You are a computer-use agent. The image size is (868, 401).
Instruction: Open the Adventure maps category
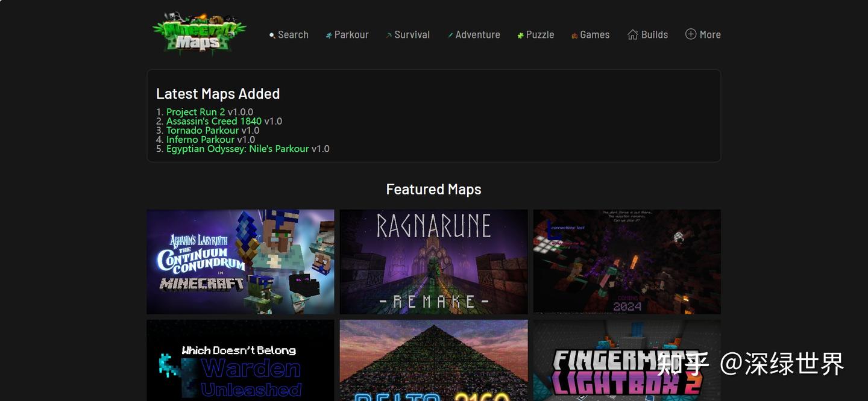click(x=478, y=35)
